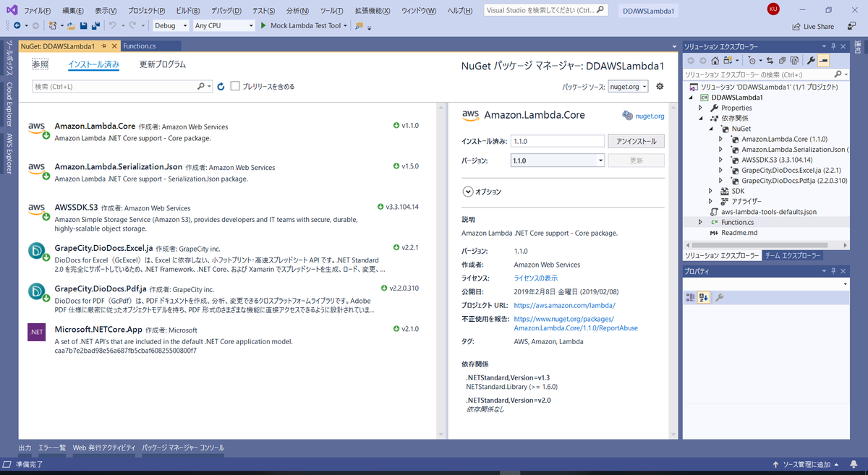Switch to the Updates (更新プログラム) tab

(162, 64)
